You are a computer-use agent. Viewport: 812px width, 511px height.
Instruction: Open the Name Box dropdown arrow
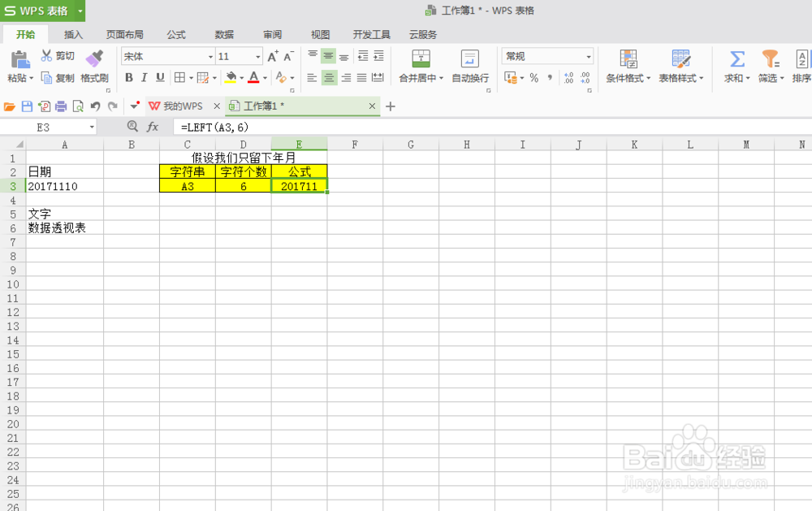coord(92,127)
